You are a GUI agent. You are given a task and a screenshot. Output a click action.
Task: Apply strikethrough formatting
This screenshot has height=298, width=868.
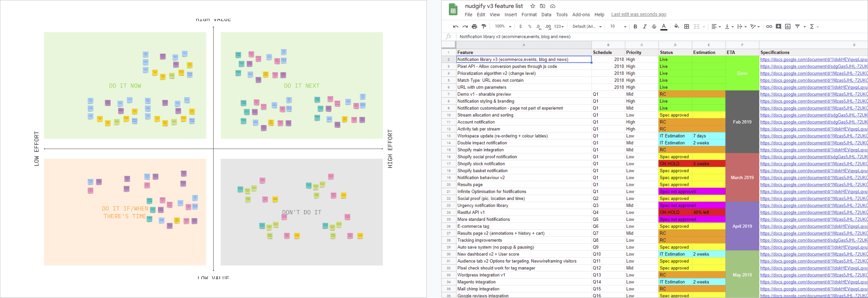[x=654, y=27]
